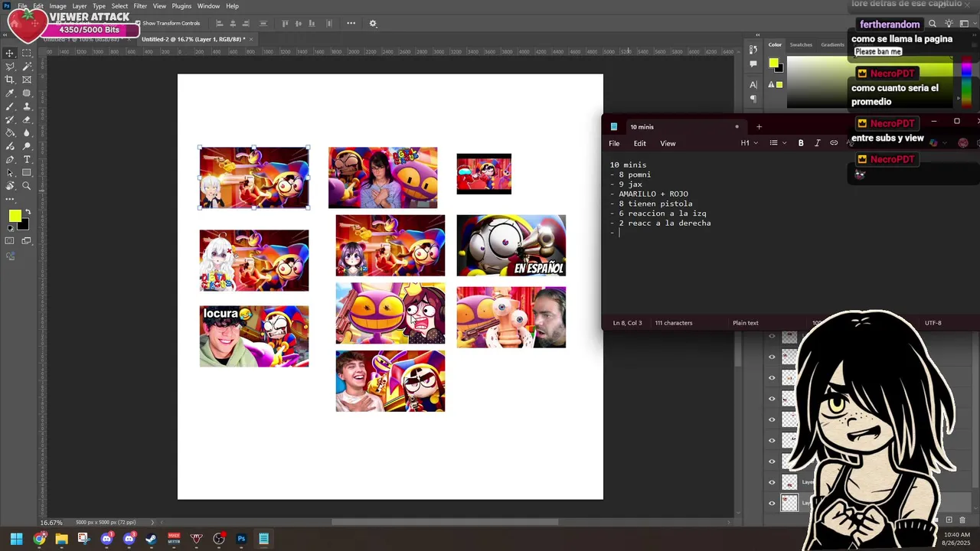Open the UTF-8 encoding selector
This screenshot has height=551, width=980.
point(933,323)
